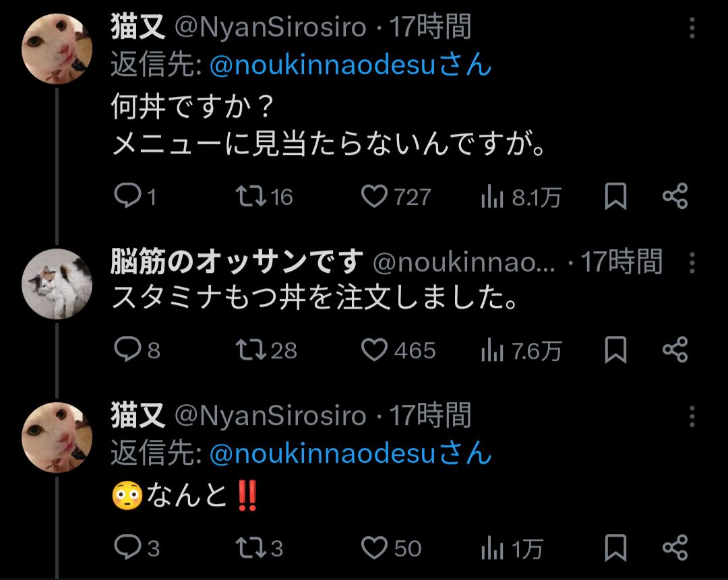Share the 何丼ですか tweet
This screenshot has width=728, height=580.
(x=675, y=197)
